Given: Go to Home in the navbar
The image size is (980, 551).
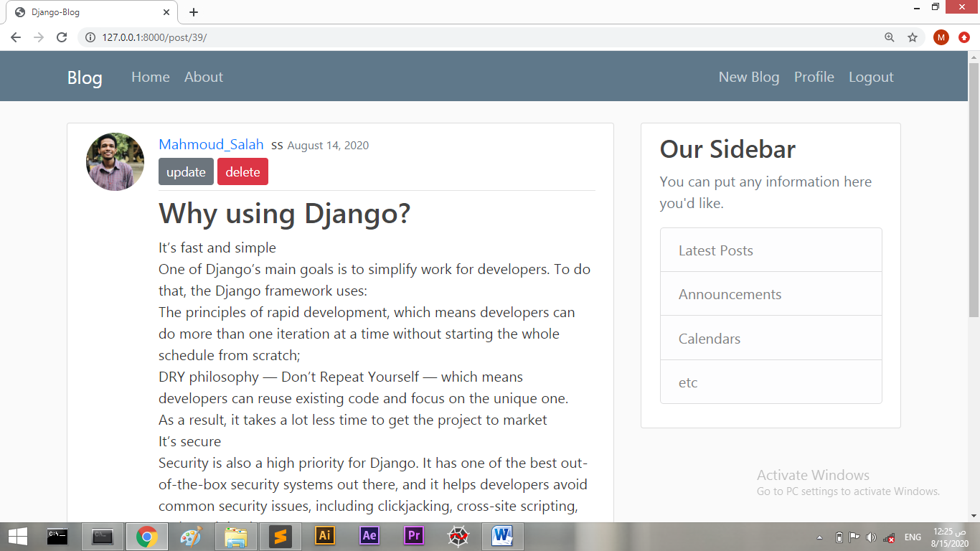Looking at the screenshot, I should [151, 77].
